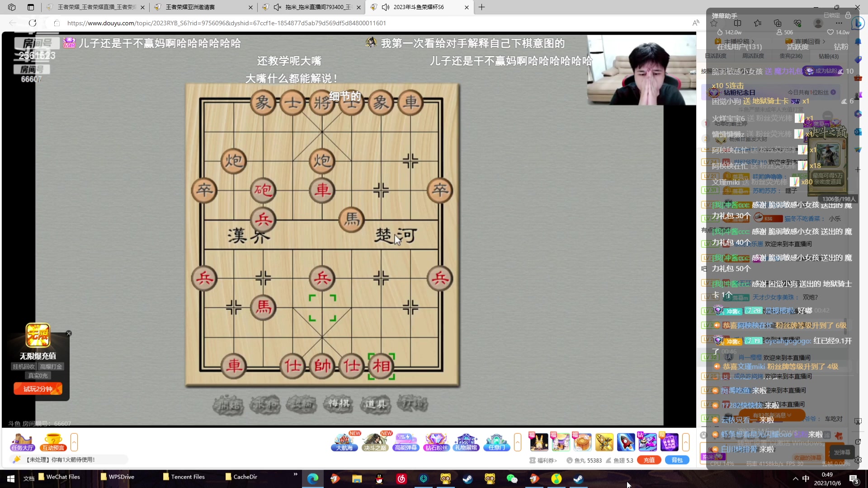868x488 pixels.
Task: Open the 任务大厅 task hall icon
Action: pyautogui.click(x=23, y=442)
